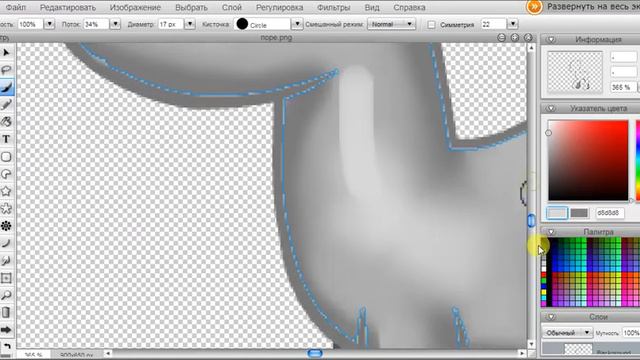
Task: Select the light gray foreground color swatch
Action: click(557, 213)
